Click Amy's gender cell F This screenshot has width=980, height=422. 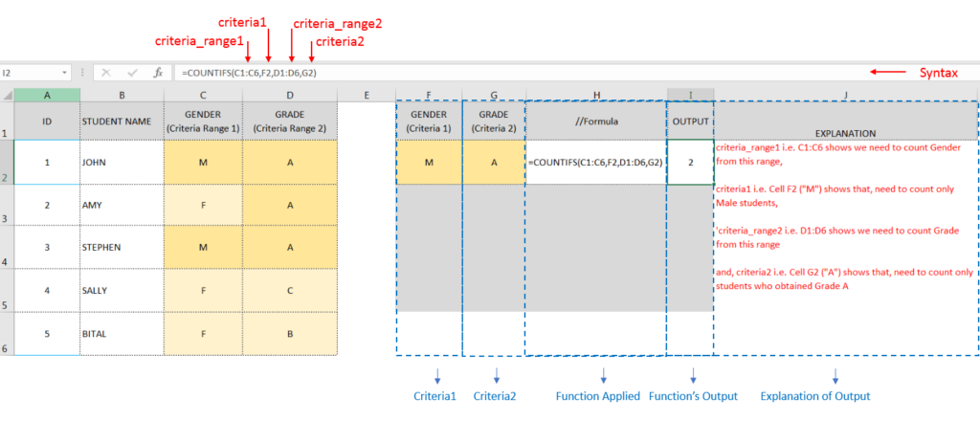[203, 205]
